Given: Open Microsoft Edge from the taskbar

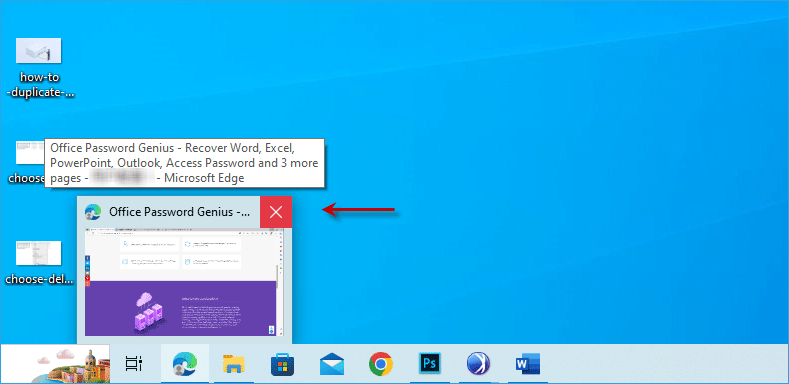Looking at the screenshot, I should point(185,364).
